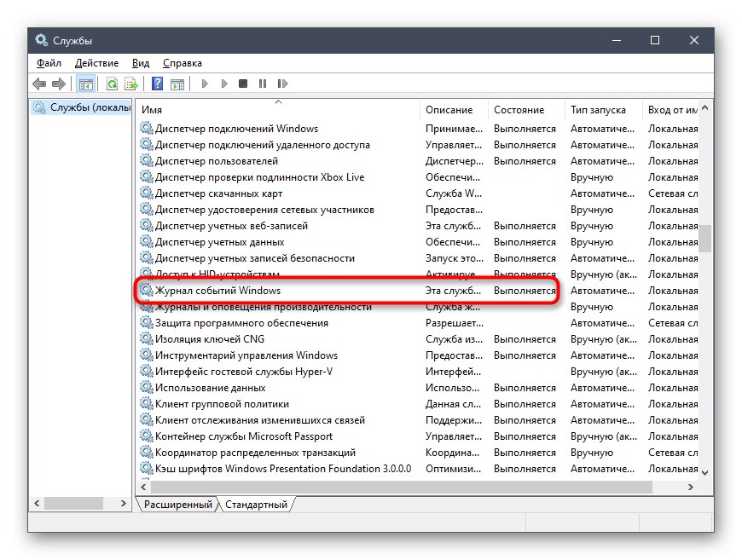Open Help via the blue question mark icon

click(156, 84)
